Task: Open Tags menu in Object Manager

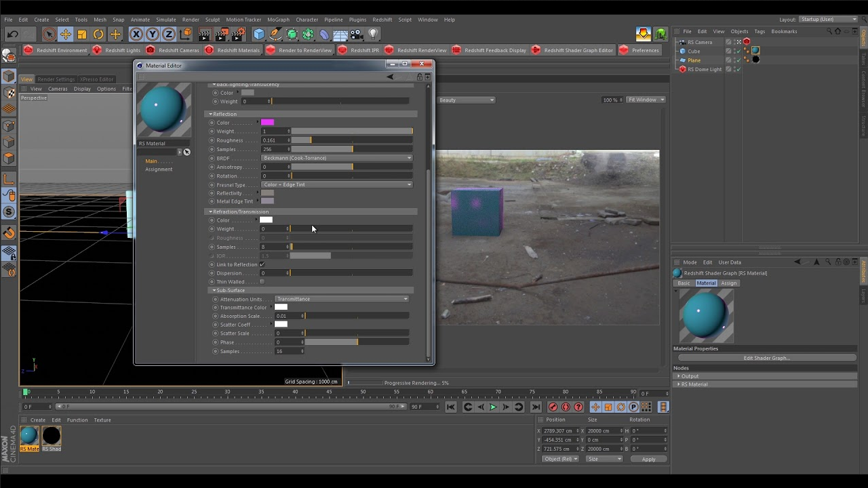Action: [x=759, y=31]
